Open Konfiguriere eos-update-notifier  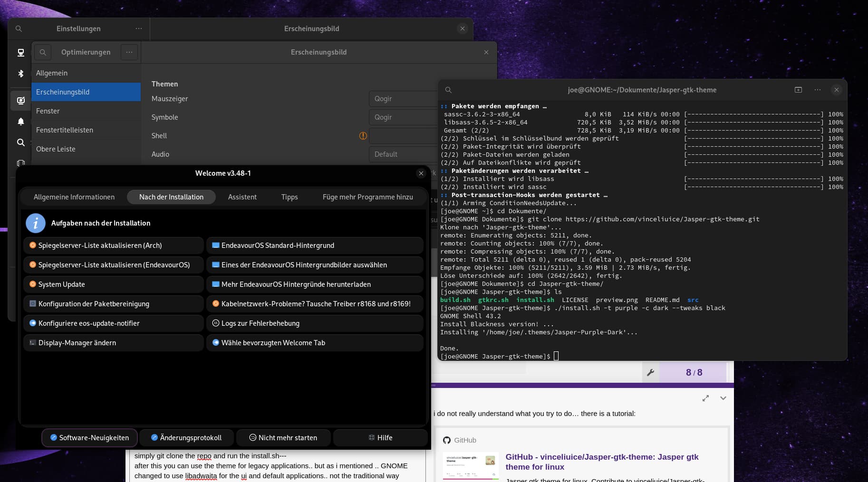[x=114, y=323]
